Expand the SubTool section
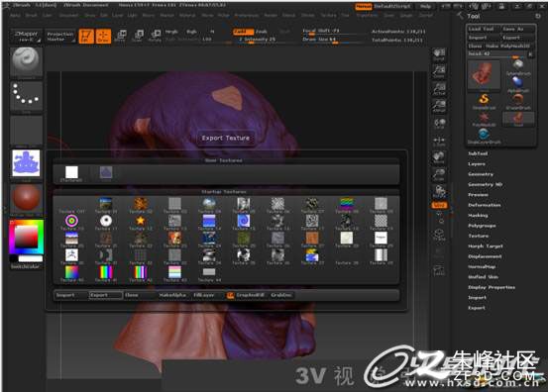 (478, 153)
